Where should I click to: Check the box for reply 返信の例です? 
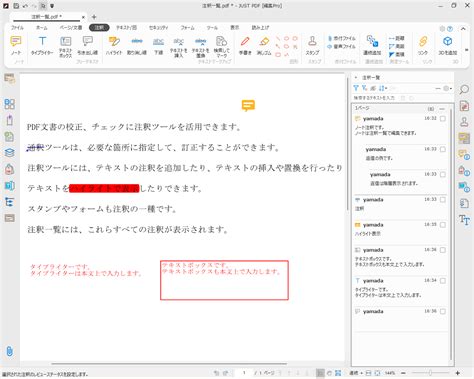tap(443, 149)
